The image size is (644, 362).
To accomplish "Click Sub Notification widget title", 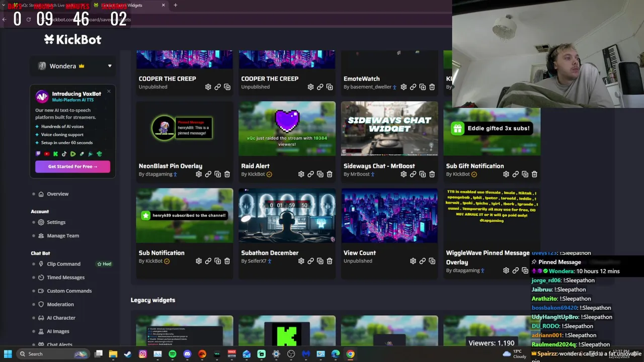I will coord(162,253).
